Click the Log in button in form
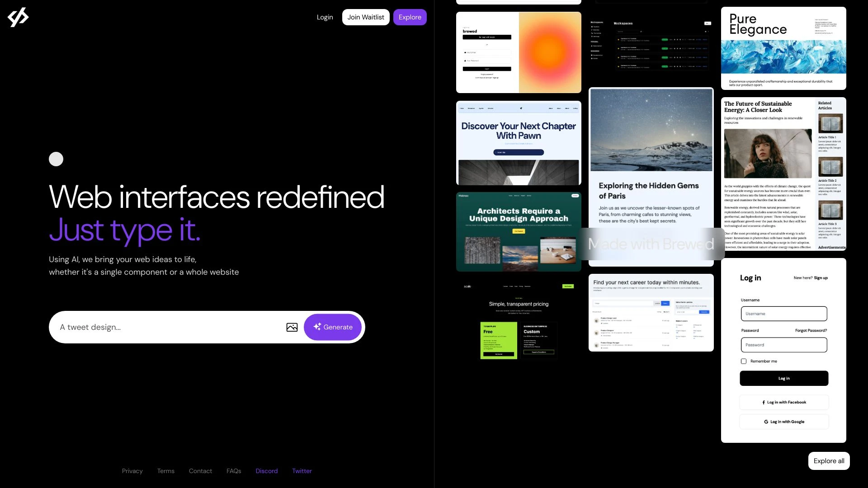Screen dimensions: 868x488 (783, 378)
